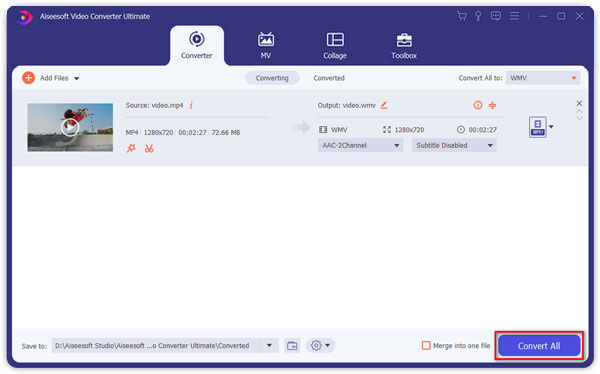Image resolution: width=600 pixels, height=374 pixels.
Task: Switch to the Converter tab
Action: coord(197,45)
